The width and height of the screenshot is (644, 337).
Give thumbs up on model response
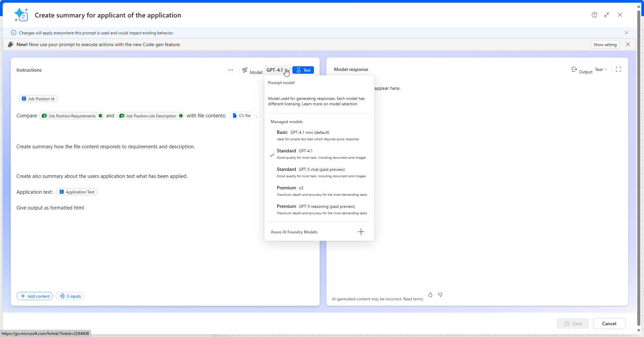(x=430, y=295)
